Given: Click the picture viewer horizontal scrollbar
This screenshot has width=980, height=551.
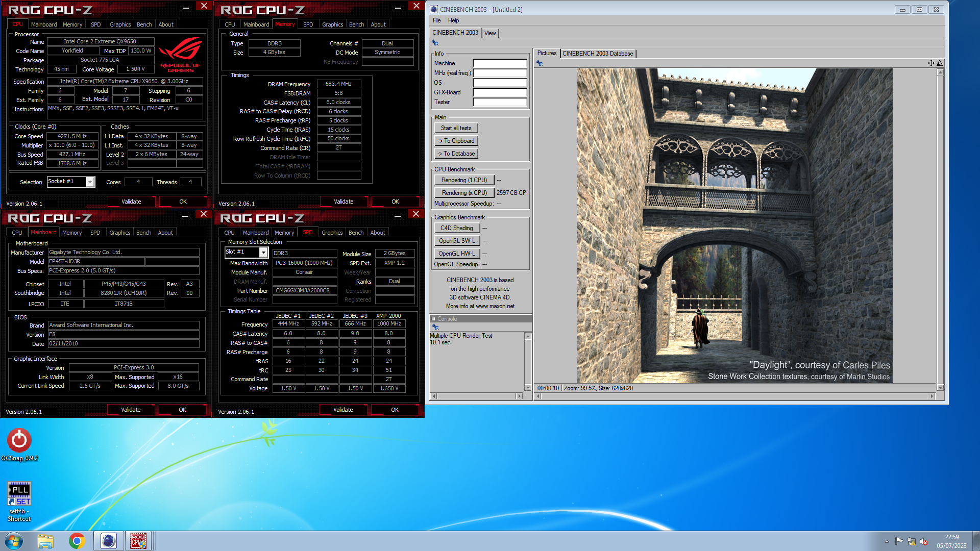Looking at the screenshot, I should coord(735,396).
